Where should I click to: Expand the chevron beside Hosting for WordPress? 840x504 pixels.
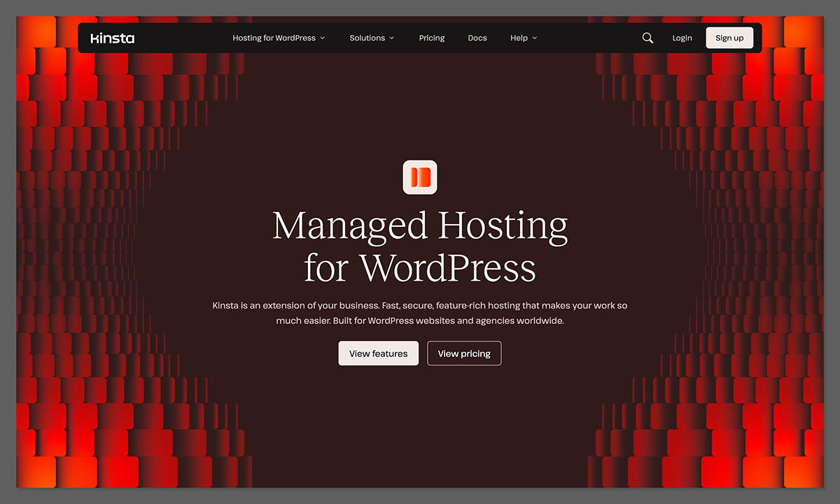[323, 38]
